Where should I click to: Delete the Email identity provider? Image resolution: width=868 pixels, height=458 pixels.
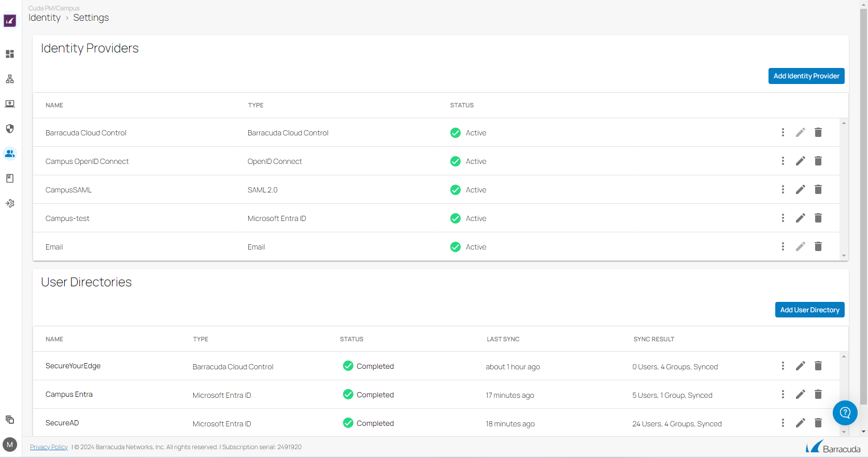pyautogui.click(x=818, y=246)
